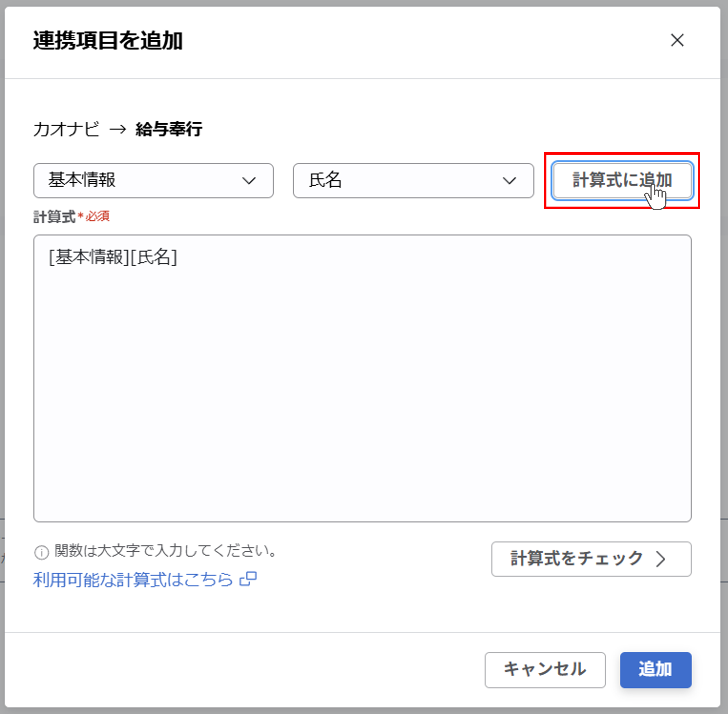Viewport: 728px width, 714px height.
Task: Click the info icon beside 関数は大文字で入力してください
Action: tap(41, 552)
